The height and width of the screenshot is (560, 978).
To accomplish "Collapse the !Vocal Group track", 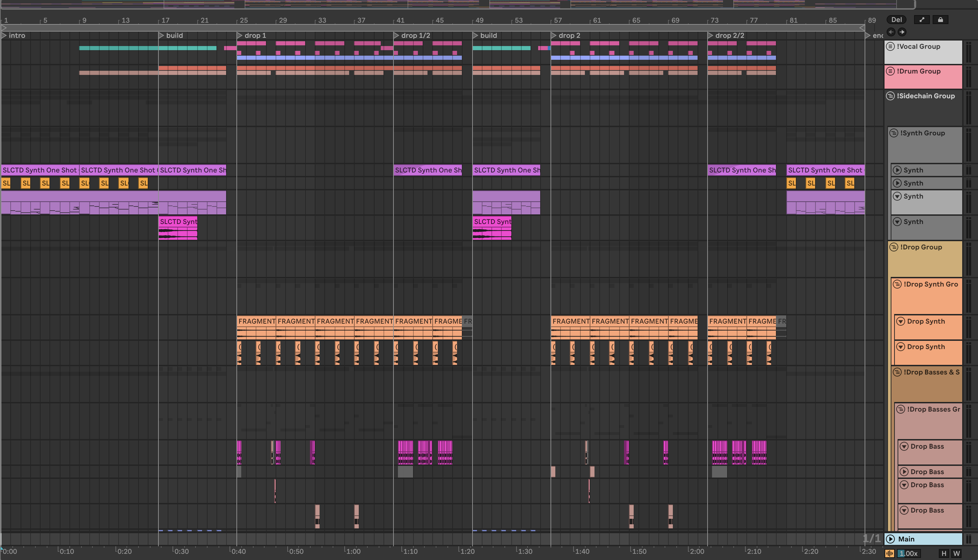I will pos(890,46).
